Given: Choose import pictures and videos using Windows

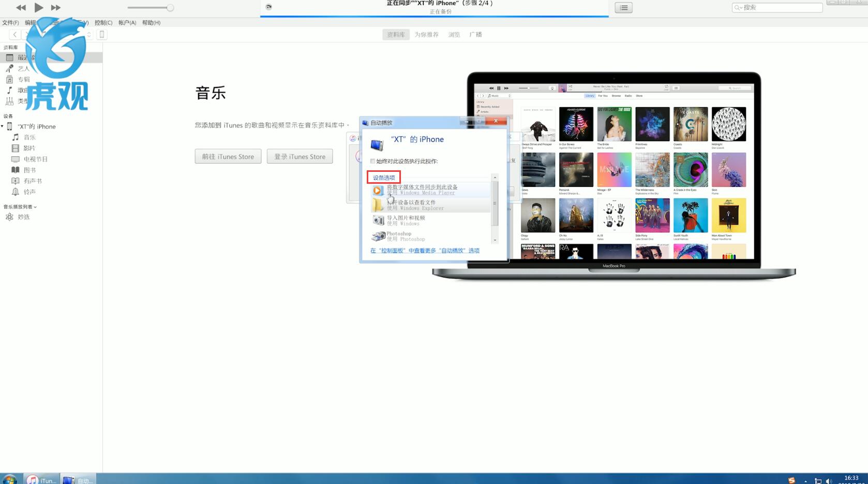Looking at the screenshot, I should coord(430,221).
